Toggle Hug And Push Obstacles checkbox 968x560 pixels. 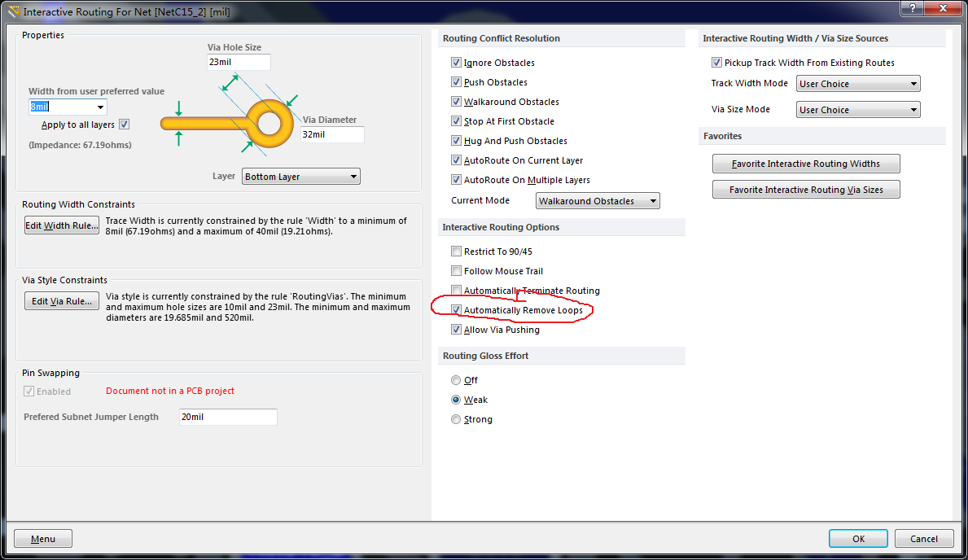[456, 141]
